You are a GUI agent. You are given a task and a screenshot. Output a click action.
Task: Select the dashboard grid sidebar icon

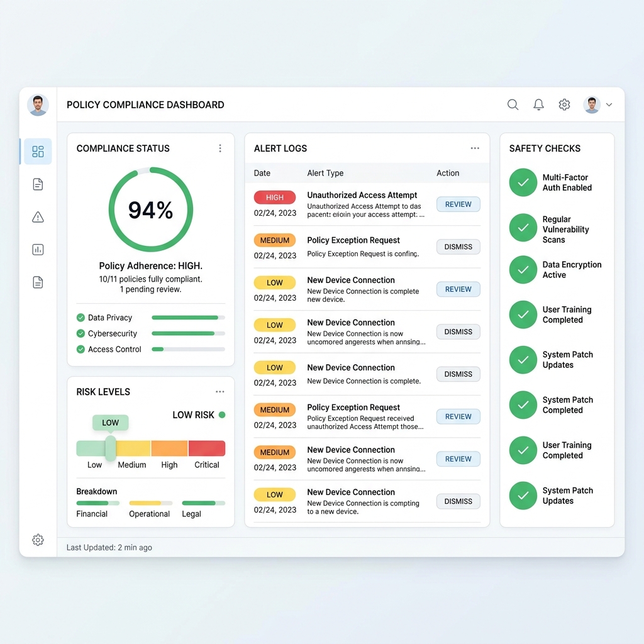tap(38, 152)
